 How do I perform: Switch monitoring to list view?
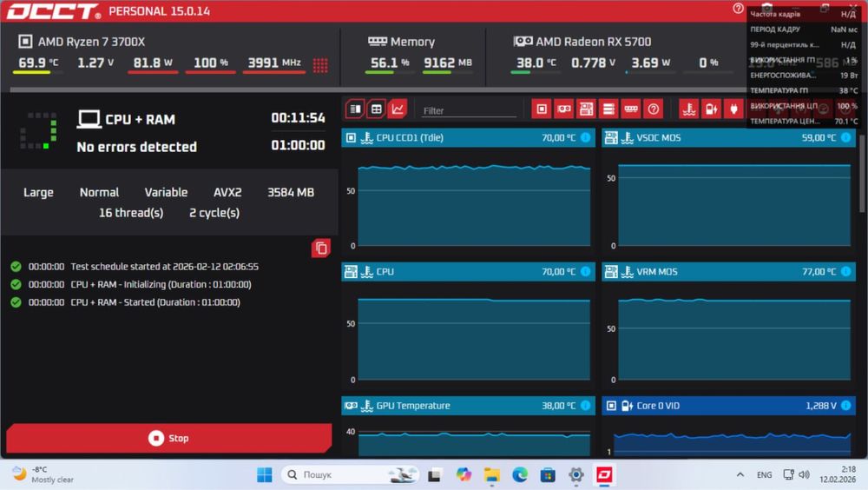tap(355, 109)
